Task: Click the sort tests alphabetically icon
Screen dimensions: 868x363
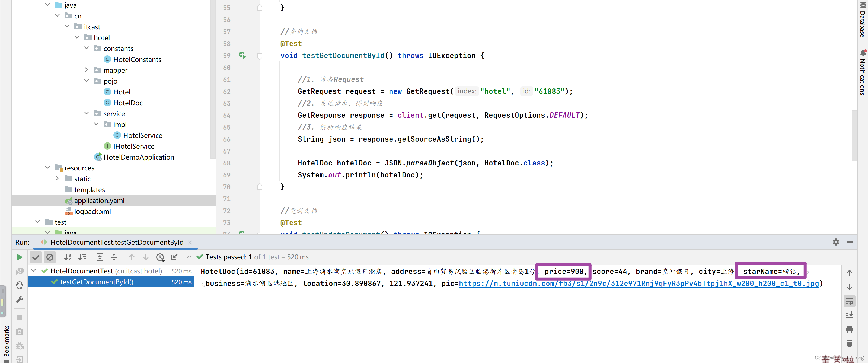Action: [x=68, y=257]
